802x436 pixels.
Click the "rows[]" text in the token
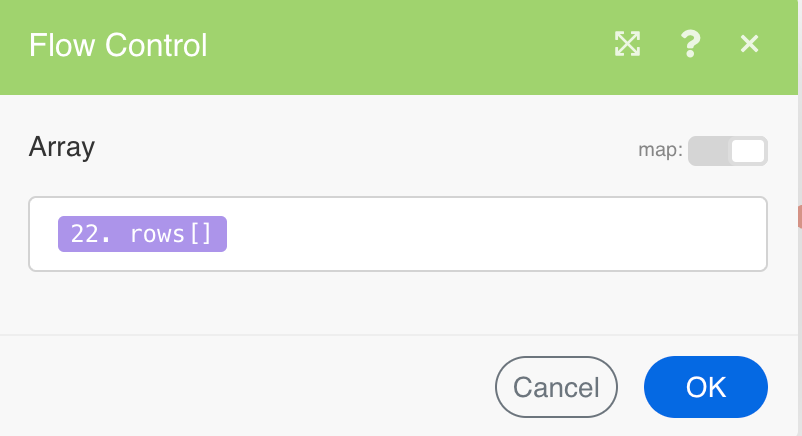[x=172, y=234]
